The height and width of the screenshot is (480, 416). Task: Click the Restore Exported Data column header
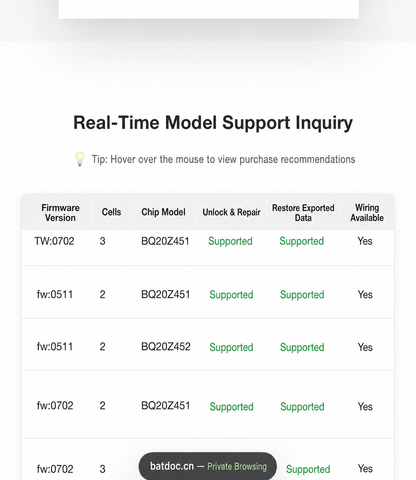303,213
